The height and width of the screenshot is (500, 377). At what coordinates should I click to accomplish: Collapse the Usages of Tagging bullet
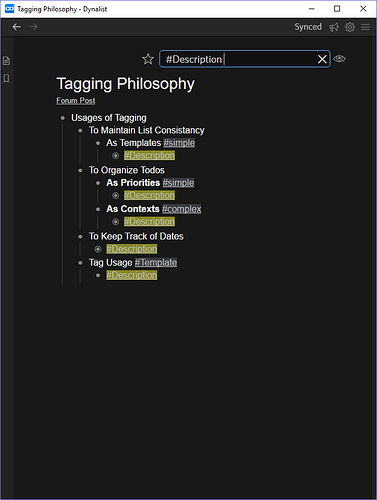click(x=63, y=118)
